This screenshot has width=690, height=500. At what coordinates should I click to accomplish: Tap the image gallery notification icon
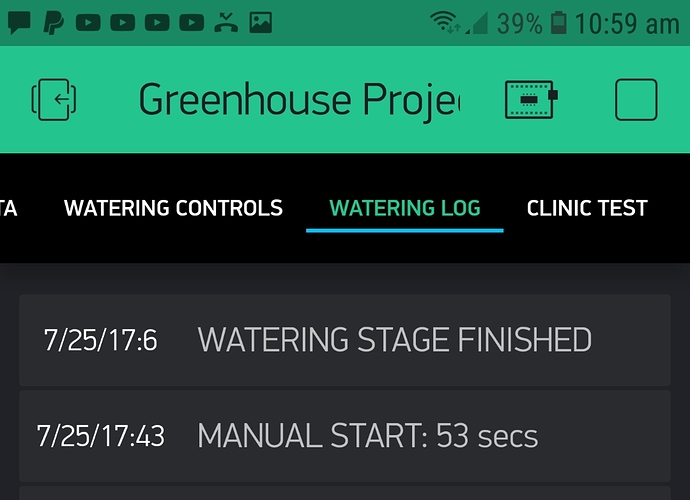point(261,22)
